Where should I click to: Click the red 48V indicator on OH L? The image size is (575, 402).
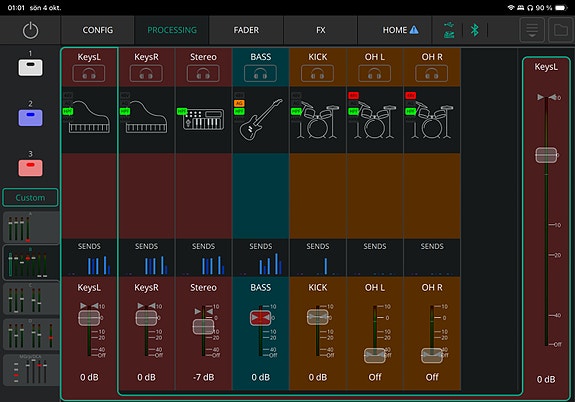(x=354, y=96)
